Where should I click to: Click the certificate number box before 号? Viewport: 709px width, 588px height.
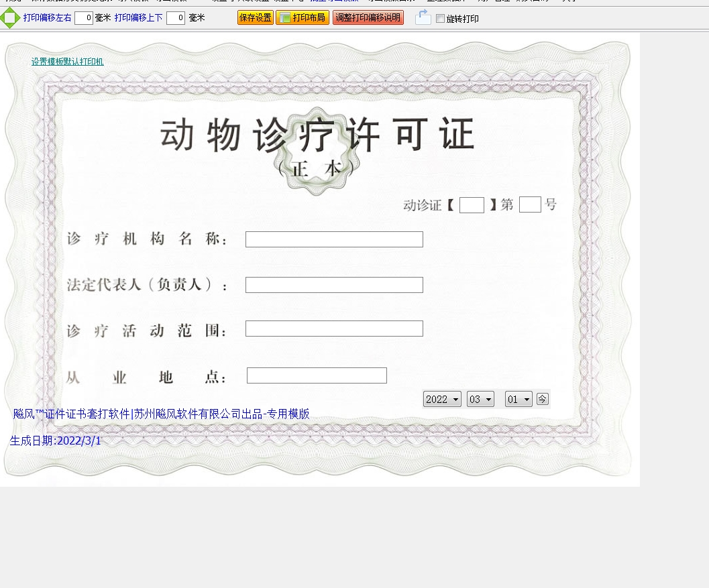coord(530,204)
